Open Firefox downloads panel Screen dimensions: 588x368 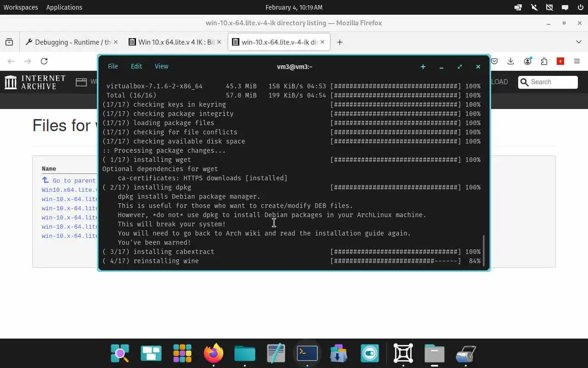coord(510,61)
